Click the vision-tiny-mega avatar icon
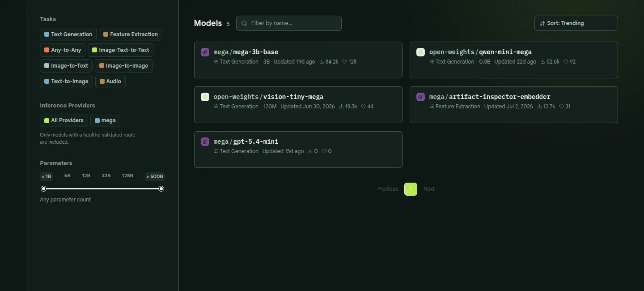 [205, 97]
